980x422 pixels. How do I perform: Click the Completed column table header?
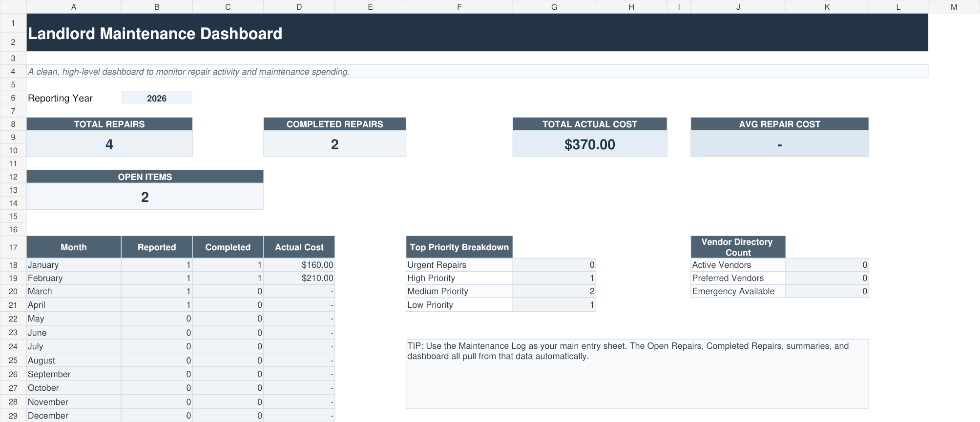point(228,247)
